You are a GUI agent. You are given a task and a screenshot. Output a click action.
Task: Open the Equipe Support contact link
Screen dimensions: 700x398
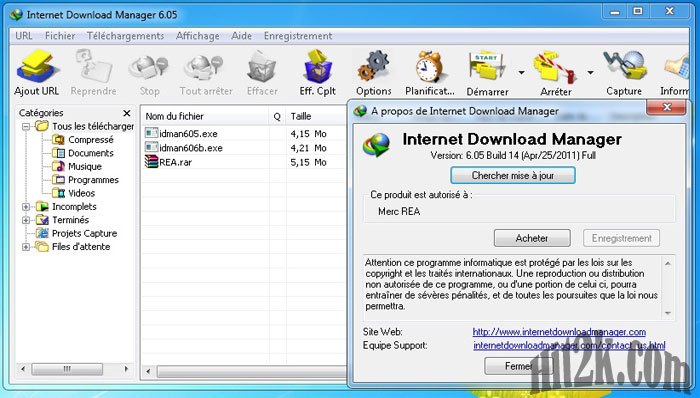click(569, 345)
